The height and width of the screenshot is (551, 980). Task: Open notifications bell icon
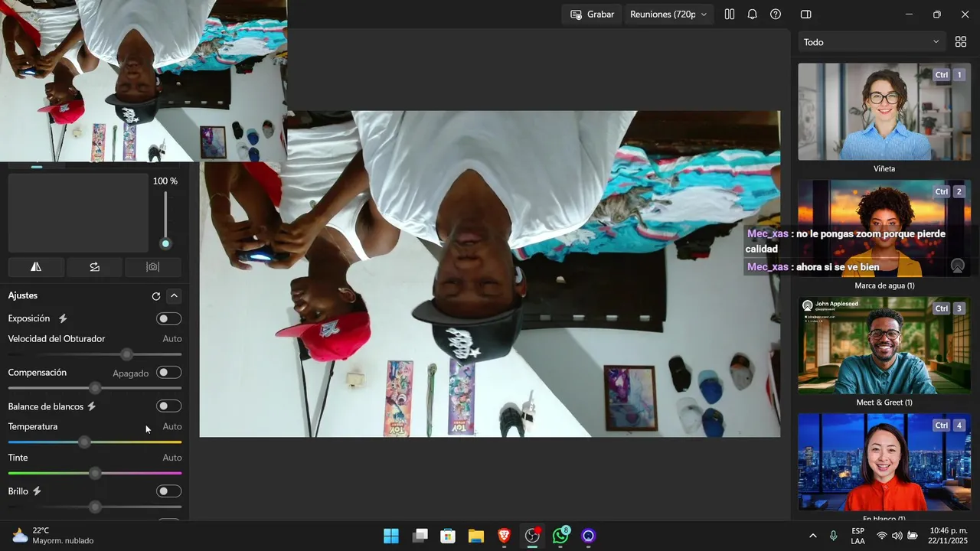(x=753, y=15)
